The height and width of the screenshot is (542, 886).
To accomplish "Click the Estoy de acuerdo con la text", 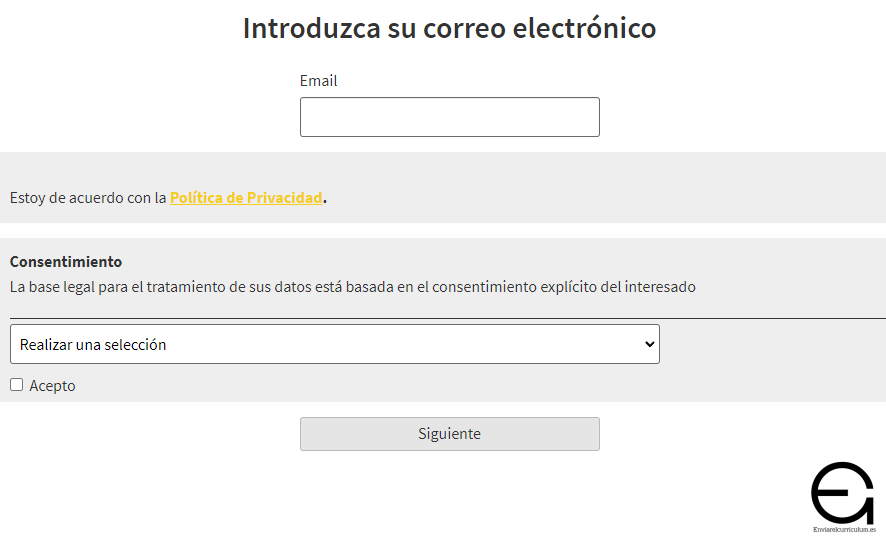I will (88, 198).
